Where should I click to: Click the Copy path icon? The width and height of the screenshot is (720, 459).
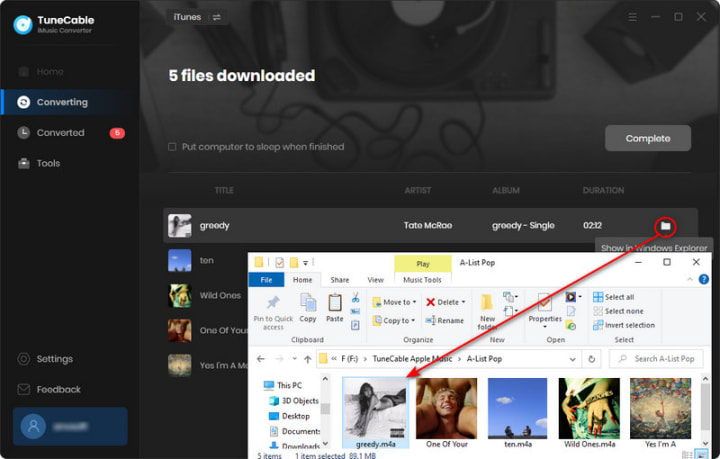(355, 312)
